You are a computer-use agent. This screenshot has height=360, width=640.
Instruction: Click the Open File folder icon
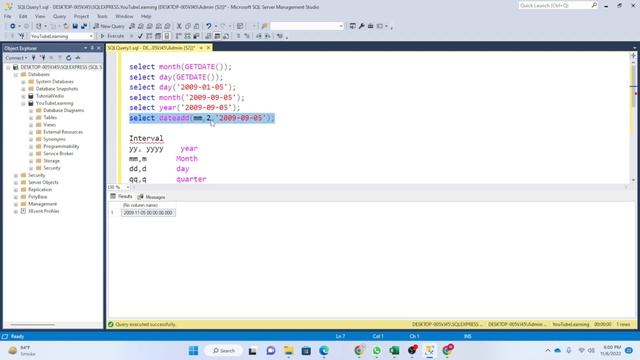coord(66,26)
